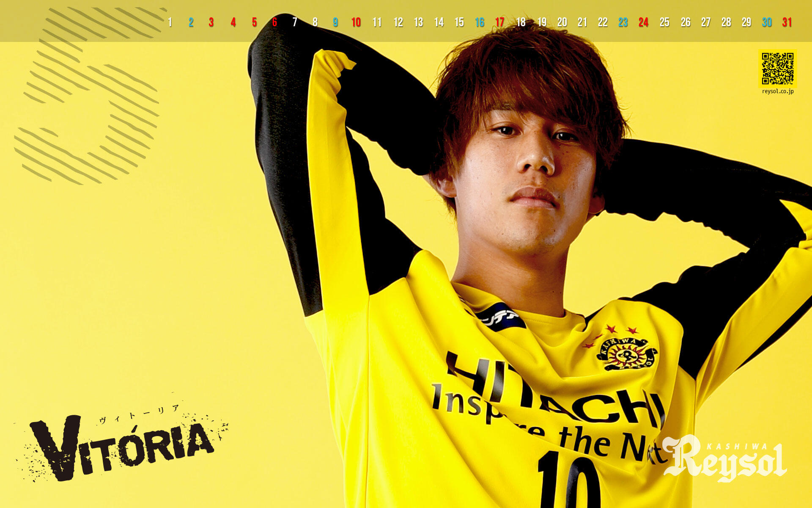Click calendar day 19
The width and height of the screenshot is (812, 508).
(542, 22)
